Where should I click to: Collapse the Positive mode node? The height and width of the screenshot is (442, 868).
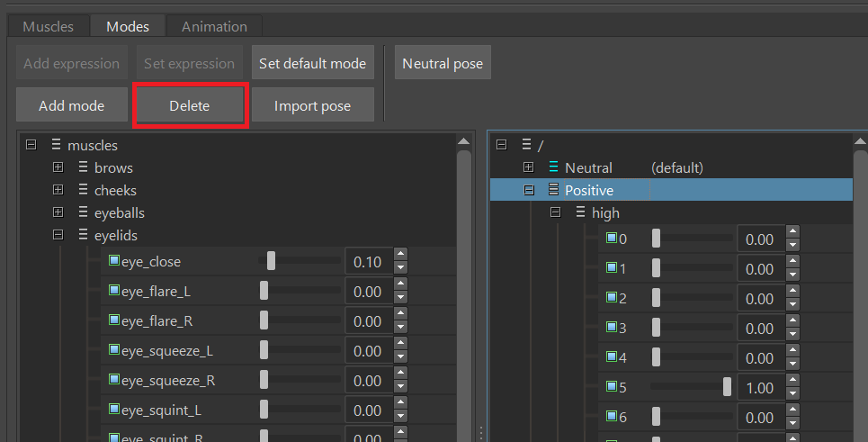point(528,190)
